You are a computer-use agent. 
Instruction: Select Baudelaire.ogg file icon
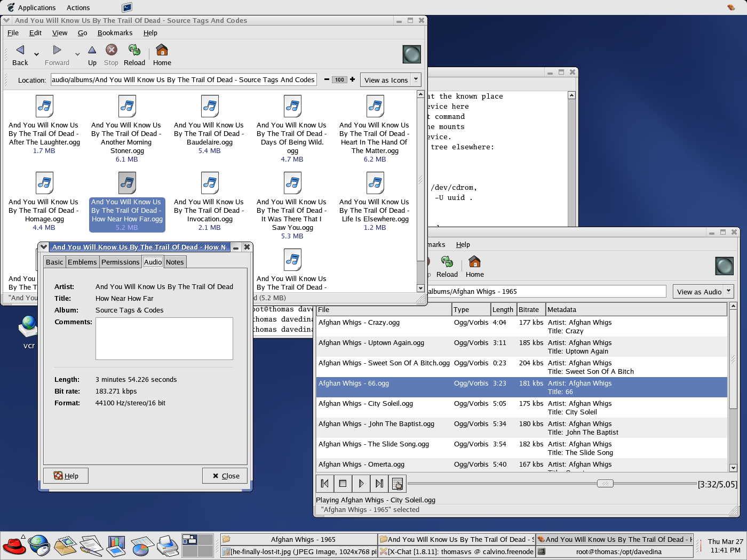coord(210,106)
